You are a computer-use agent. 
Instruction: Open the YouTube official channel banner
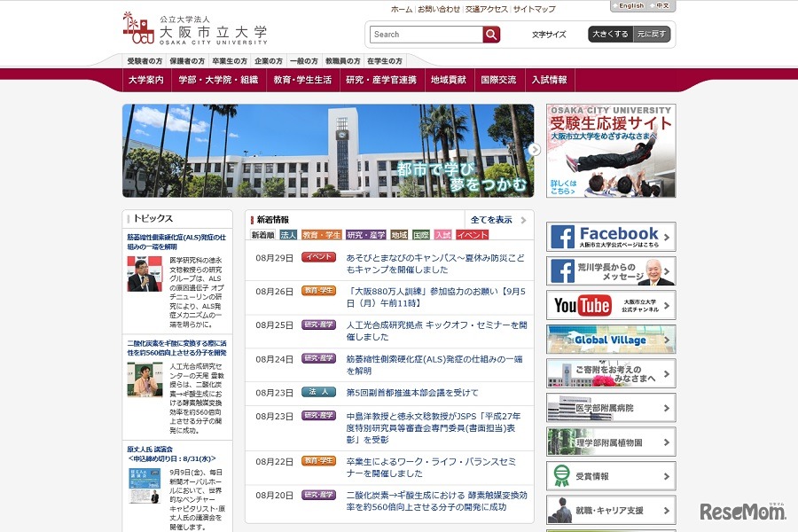tap(610, 306)
